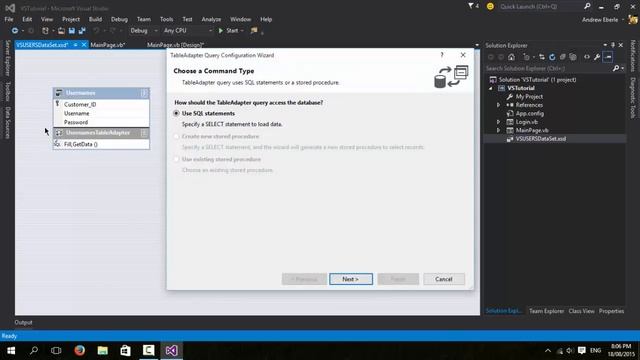The image size is (640, 360).
Task: Click the Save All toolbar icon
Action: pyautogui.click(x=82, y=31)
